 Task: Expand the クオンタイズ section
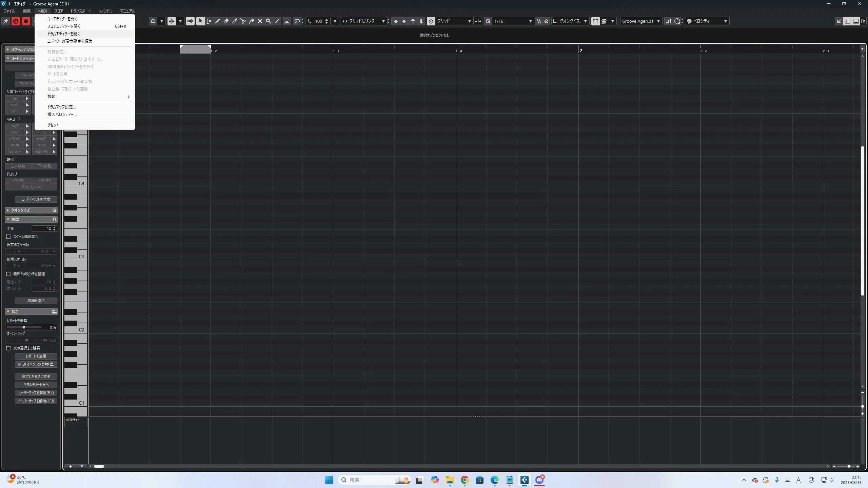7,210
